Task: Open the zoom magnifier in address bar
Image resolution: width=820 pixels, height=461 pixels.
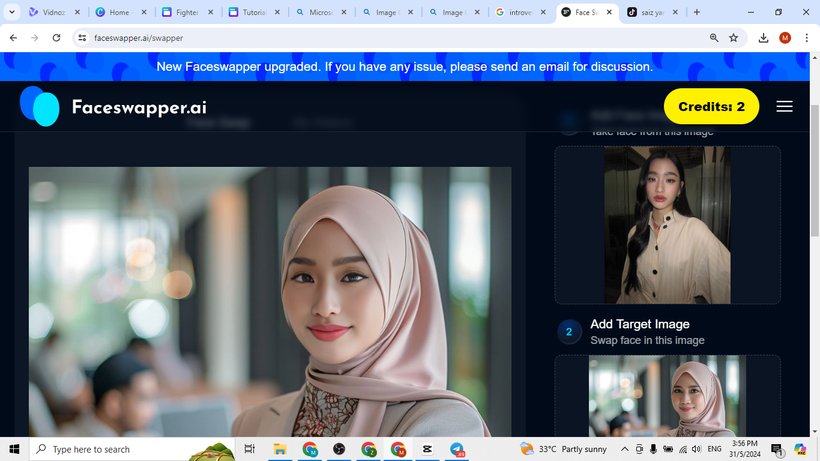Action: point(714,38)
